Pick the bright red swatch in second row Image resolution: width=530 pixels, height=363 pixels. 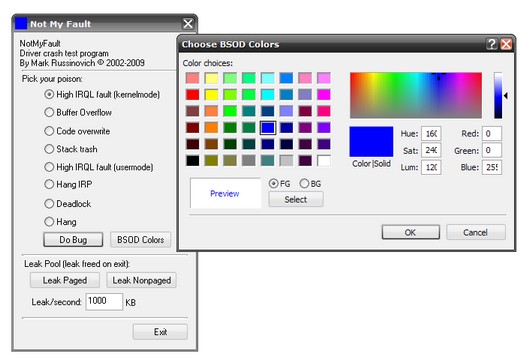tap(193, 95)
